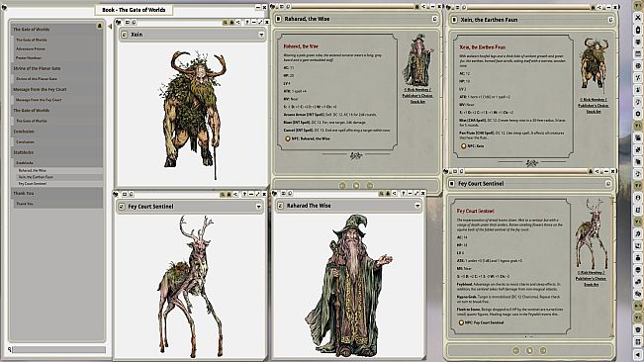Share the Fey Court Sentinel statblock page
Viewport: 644px width, 362px height.
tap(597, 171)
